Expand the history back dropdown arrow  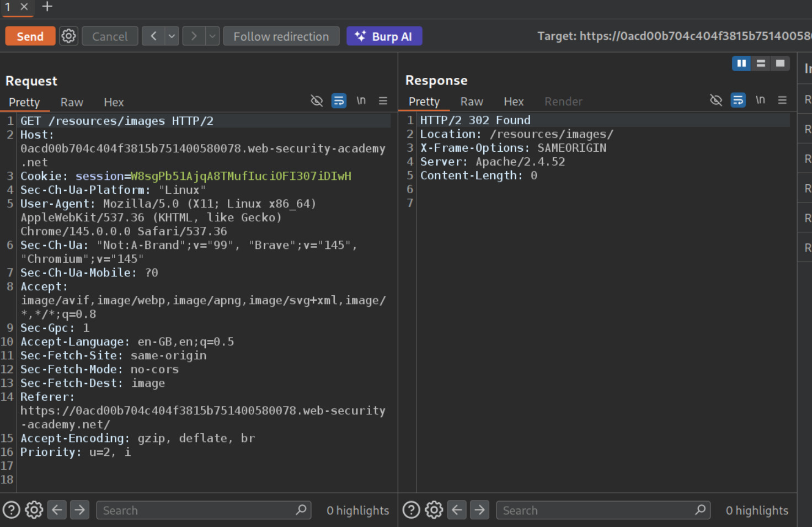(x=172, y=36)
